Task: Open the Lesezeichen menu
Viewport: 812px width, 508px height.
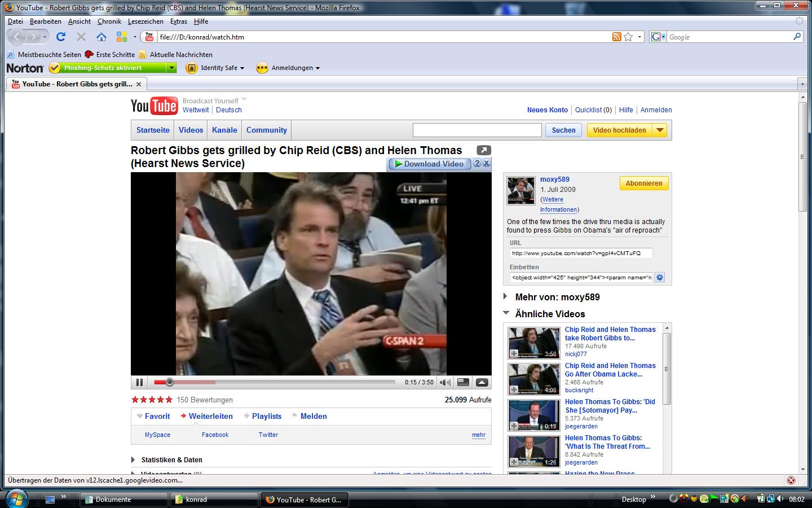Action: click(145, 21)
